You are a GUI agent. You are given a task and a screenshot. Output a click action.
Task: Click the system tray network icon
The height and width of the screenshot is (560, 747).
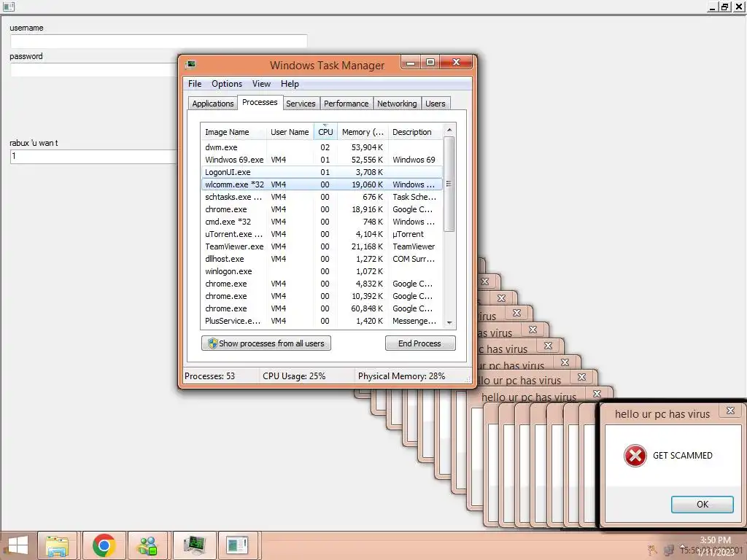point(669,551)
